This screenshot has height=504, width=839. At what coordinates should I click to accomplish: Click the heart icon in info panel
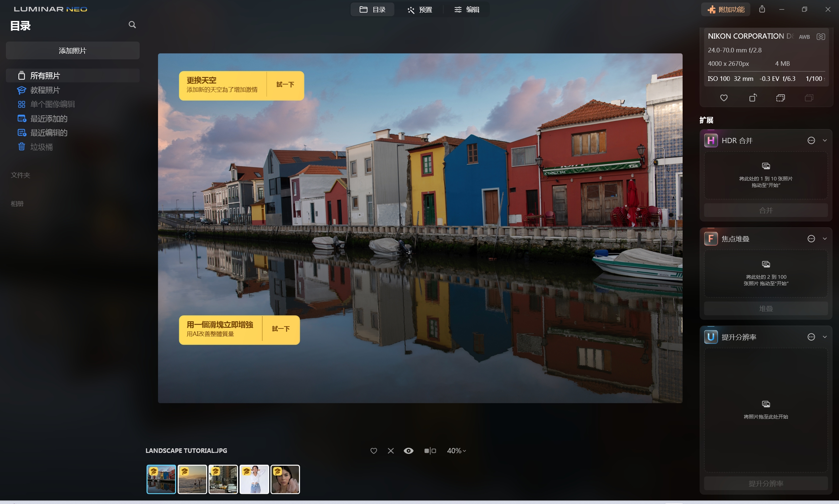[x=724, y=98]
